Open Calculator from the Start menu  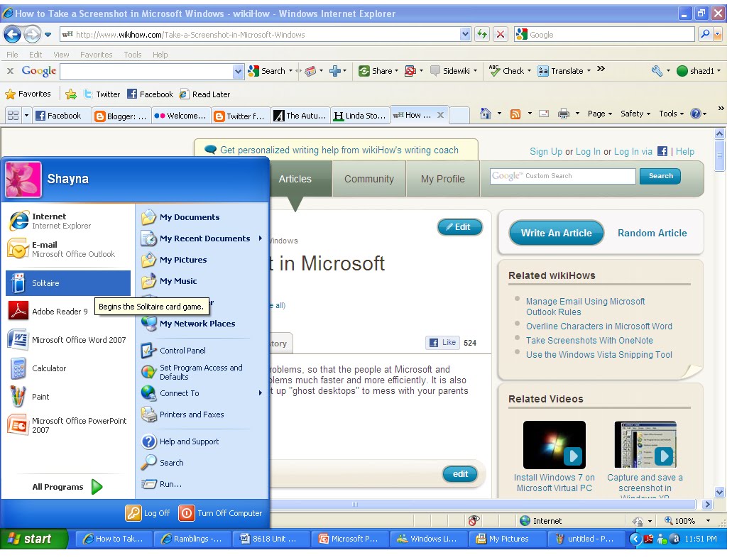pos(68,368)
